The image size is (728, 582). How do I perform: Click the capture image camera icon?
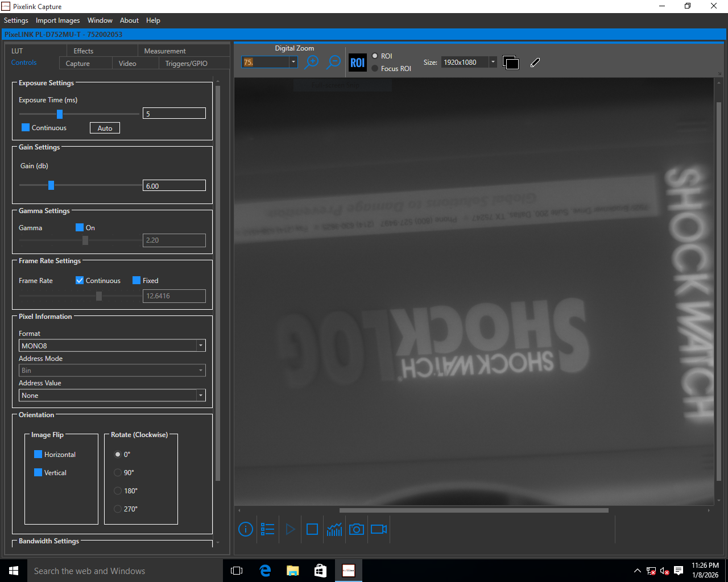[357, 529]
